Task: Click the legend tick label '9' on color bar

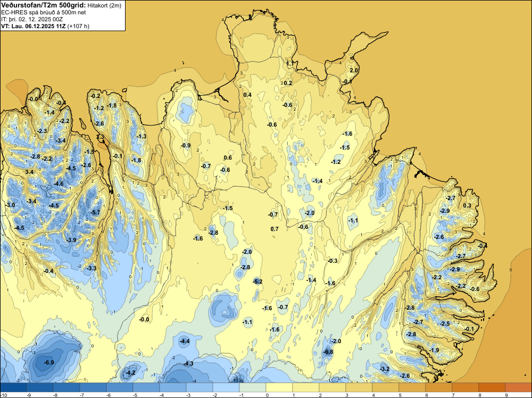Action: [x=506, y=395]
